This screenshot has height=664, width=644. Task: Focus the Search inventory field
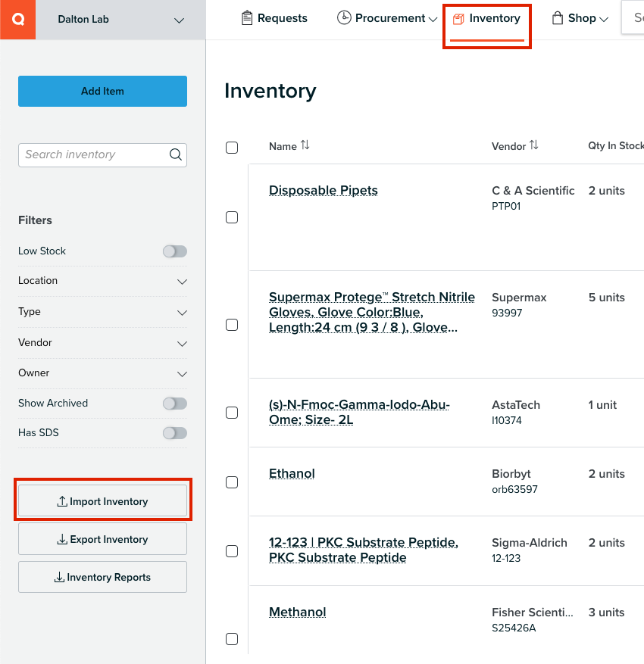[x=102, y=155]
